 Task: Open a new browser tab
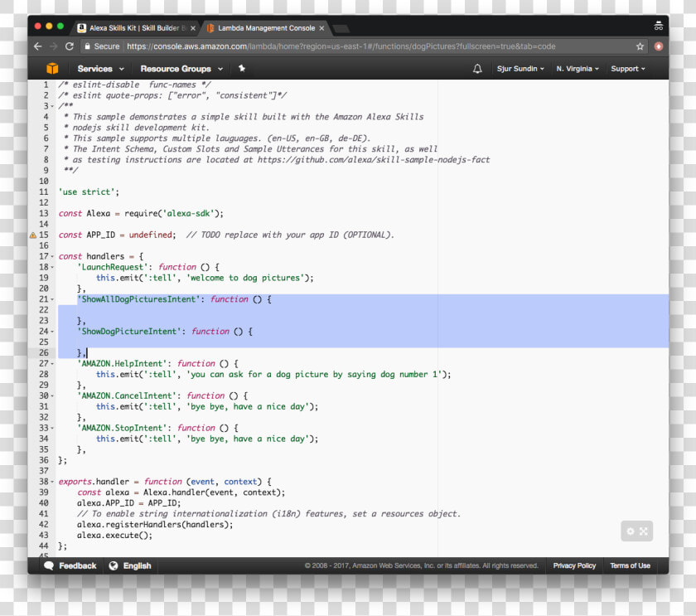[x=341, y=29]
